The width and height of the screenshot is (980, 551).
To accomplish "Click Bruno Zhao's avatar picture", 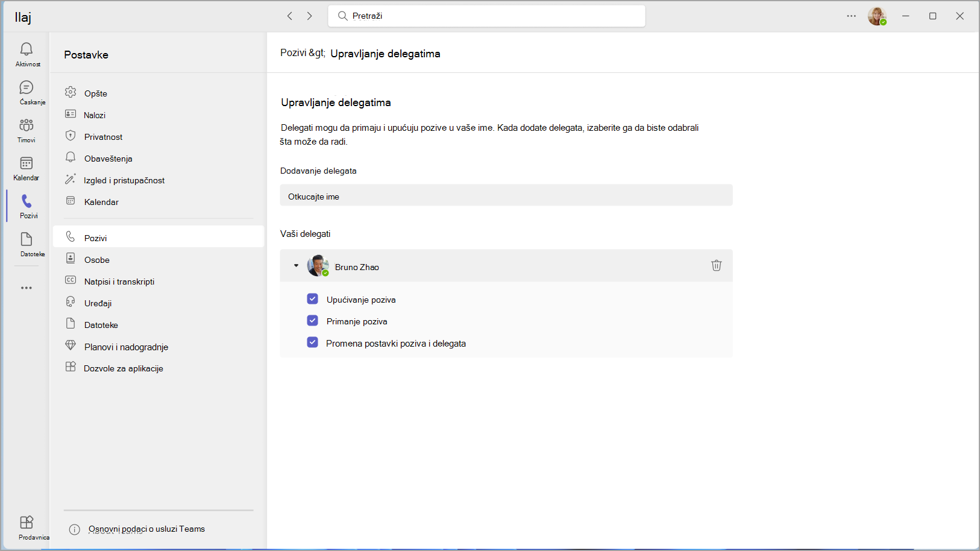I will 318,265.
